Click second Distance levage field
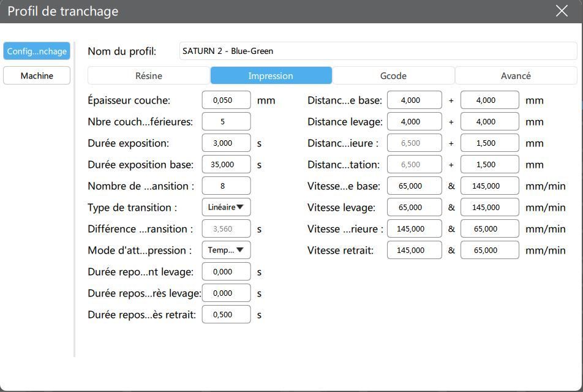 (x=490, y=122)
